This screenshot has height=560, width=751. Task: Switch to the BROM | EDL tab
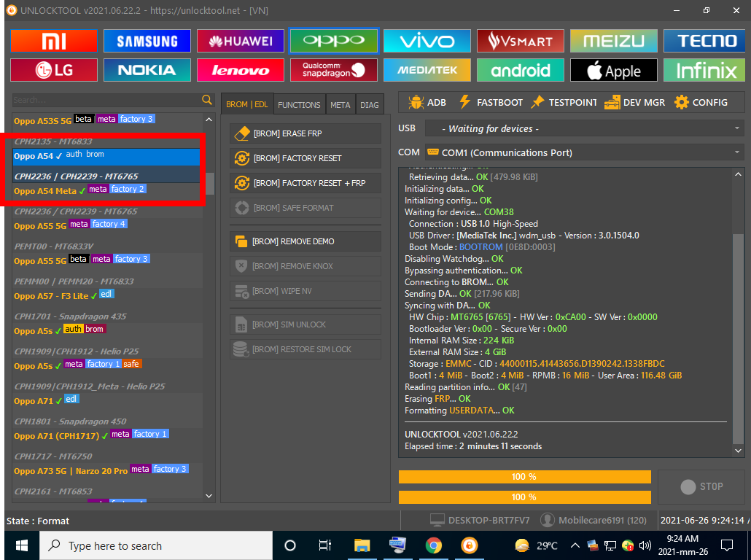[247, 104]
